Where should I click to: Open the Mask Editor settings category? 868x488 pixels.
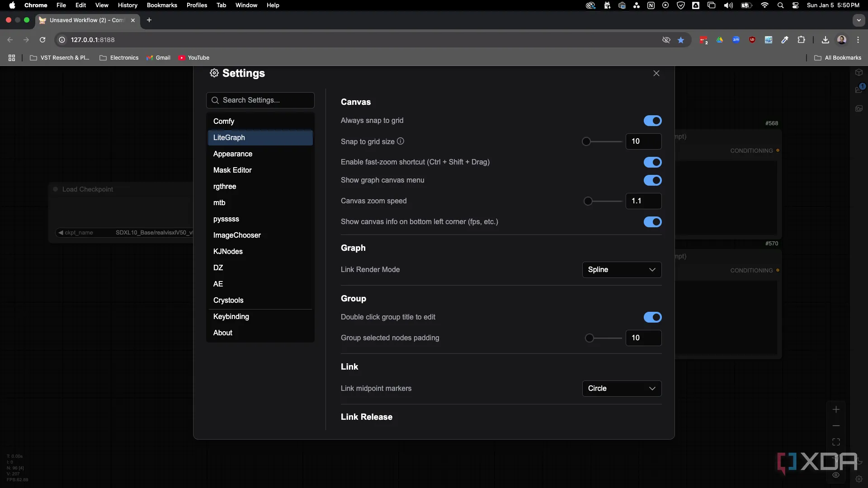click(x=260, y=170)
